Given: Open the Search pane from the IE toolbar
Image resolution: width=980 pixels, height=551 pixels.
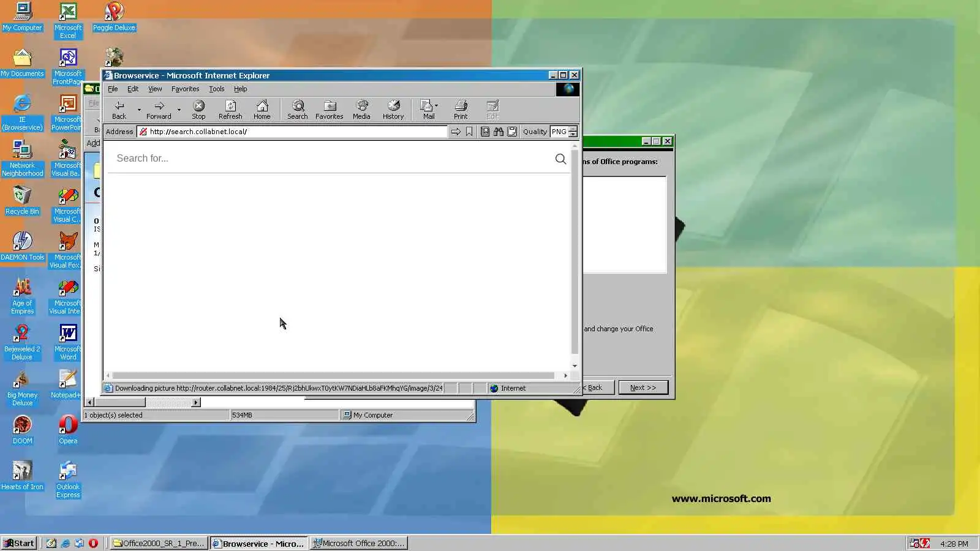Looking at the screenshot, I should click(298, 110).
